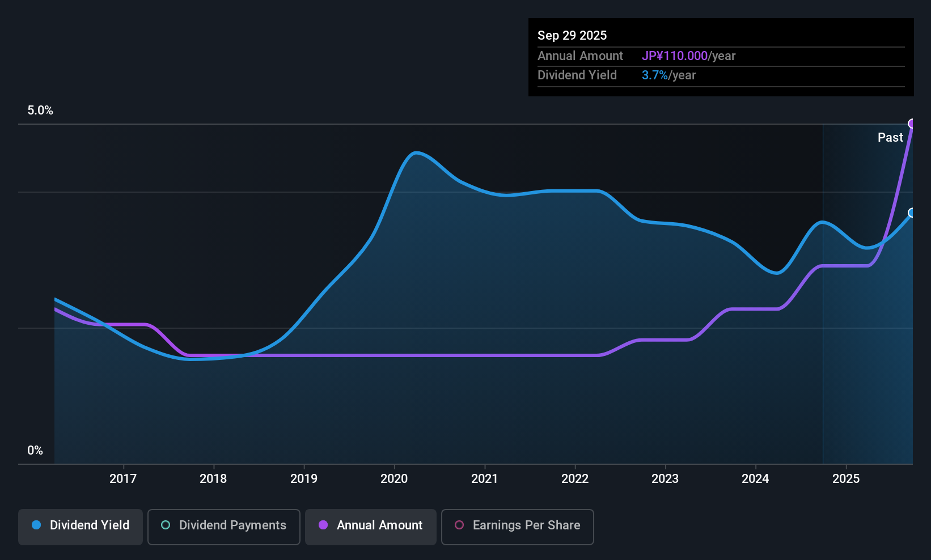Click the 0% y-axis label
931x560 pixels.
35,451
